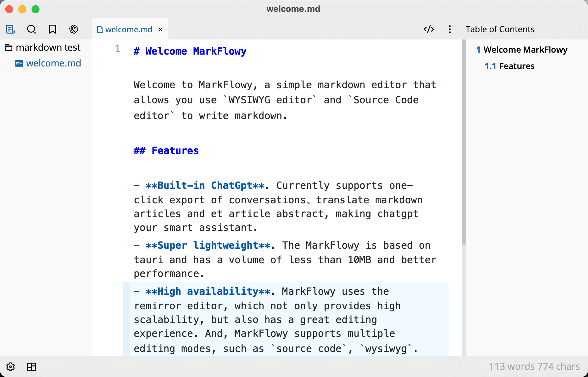Jump to 1.1 Features heading
This screenshot has height=377, width=588.
(509, 66)
